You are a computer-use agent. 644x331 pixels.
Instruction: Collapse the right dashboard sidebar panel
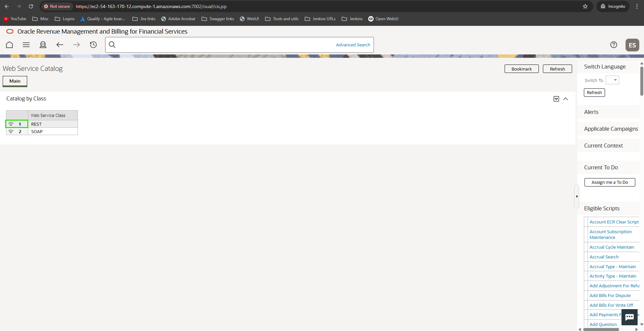[576, 197]
